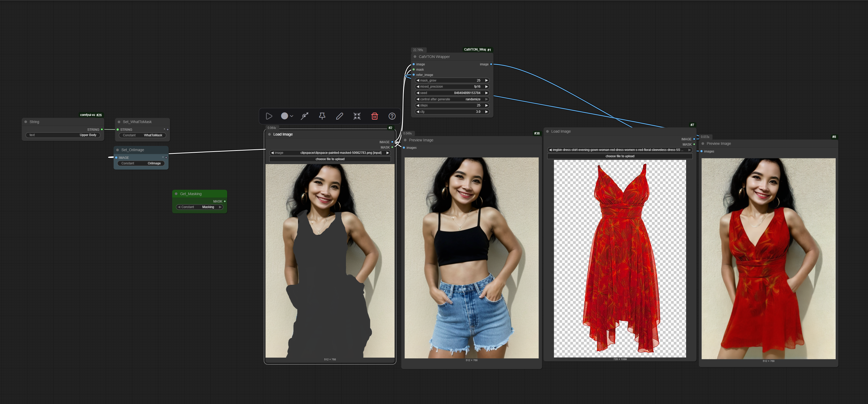
Task: Collapse the node using the inward arrows icon
Action: [x=357, y=116]
